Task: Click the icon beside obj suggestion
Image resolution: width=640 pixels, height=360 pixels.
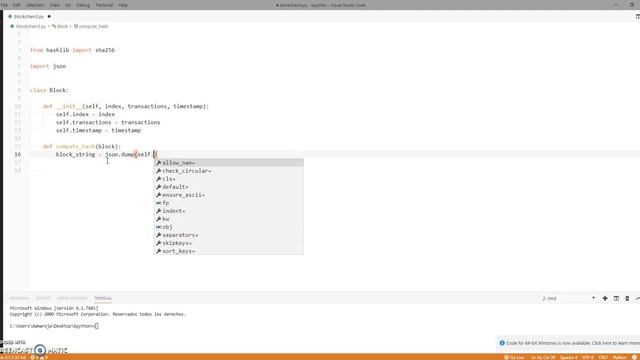Action: [158, 227]
